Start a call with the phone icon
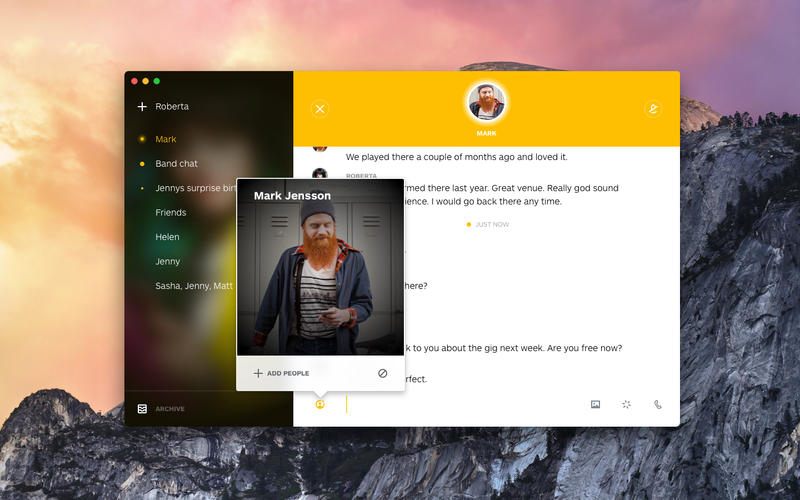The width and height of the screenshot is (800, 500). tap(658, 404)
